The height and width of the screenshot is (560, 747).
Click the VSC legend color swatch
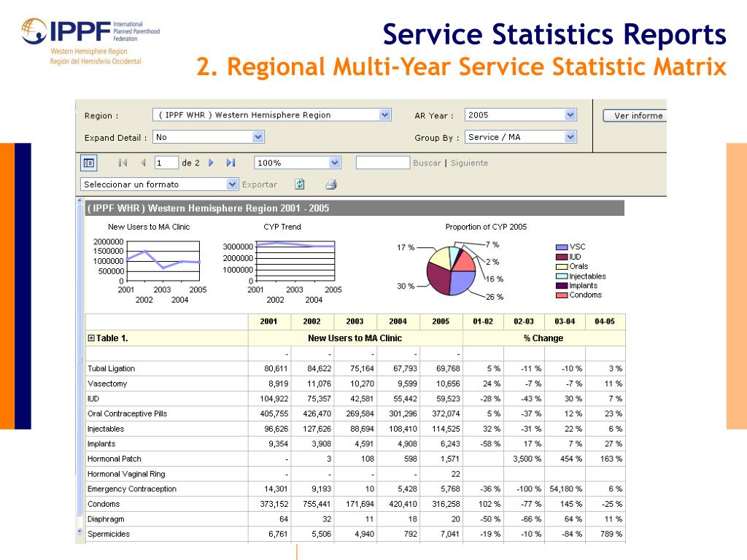coord(562,247)
